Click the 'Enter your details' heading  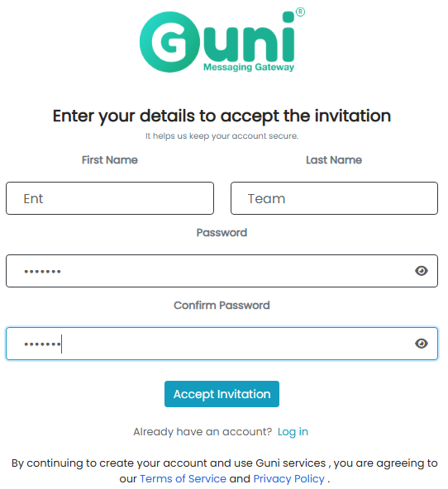[x=222, y=116]
